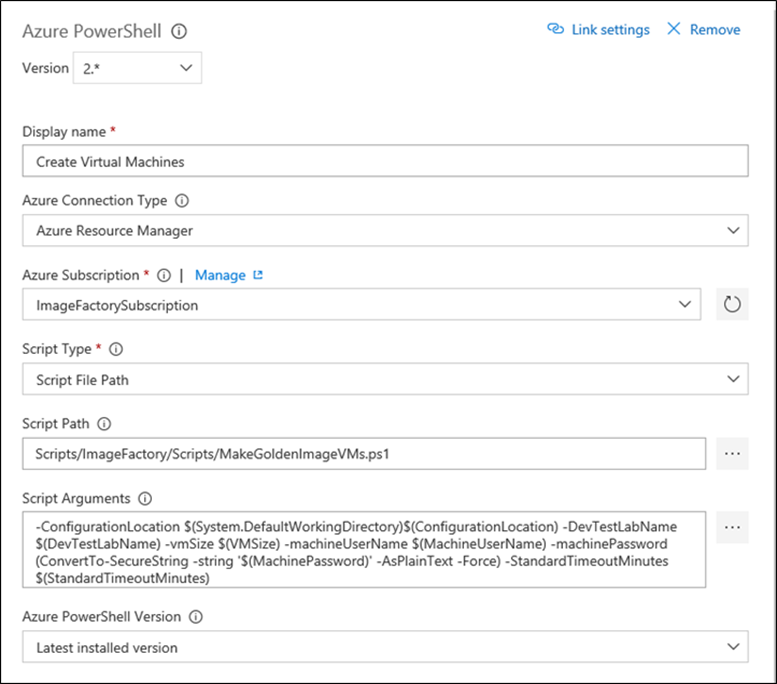Expand the Azure Connection Type dropdown
The width and height of the screenshot is (777, 684).
pyautogui.click(x=384, y=231)
